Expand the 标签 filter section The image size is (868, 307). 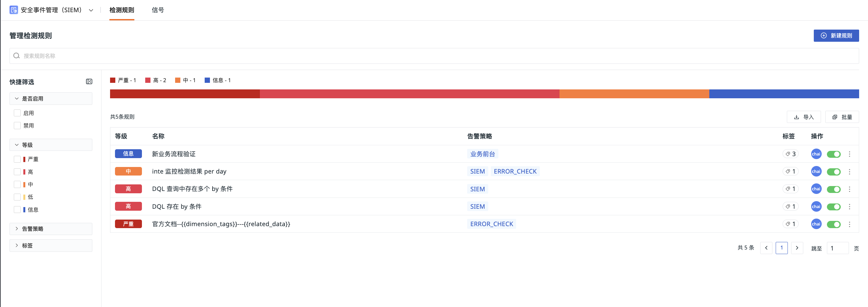coord(51,246)
